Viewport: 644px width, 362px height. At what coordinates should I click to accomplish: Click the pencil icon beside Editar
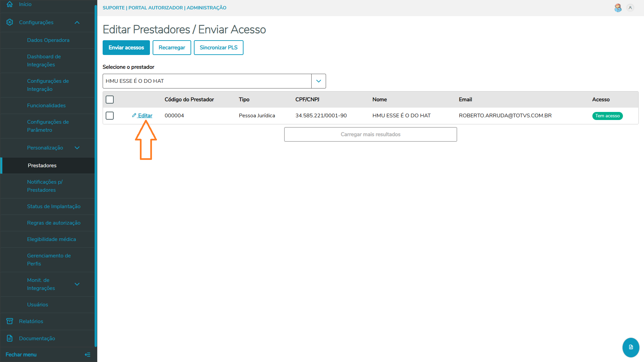(x=134, y=115)
